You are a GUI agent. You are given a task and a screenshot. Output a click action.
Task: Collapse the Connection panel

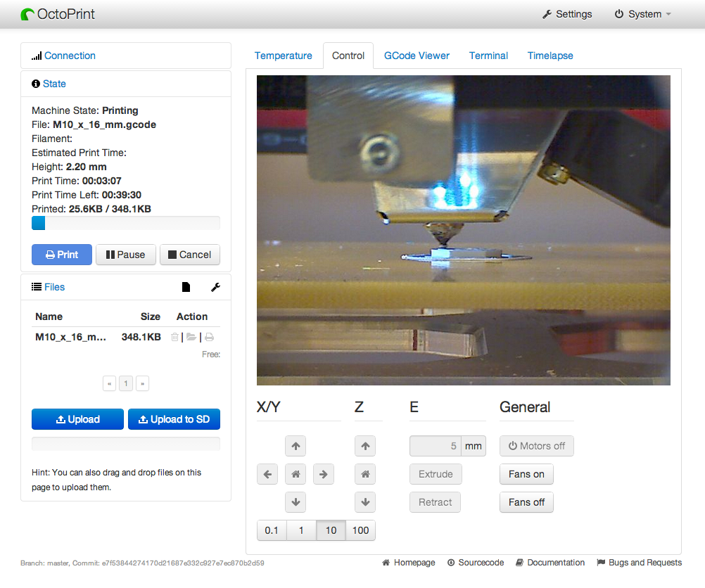tap(70, 56)
